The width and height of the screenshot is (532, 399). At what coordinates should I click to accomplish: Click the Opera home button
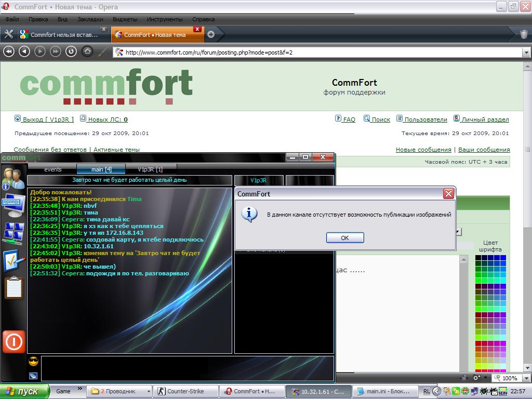tap(87, 51)
